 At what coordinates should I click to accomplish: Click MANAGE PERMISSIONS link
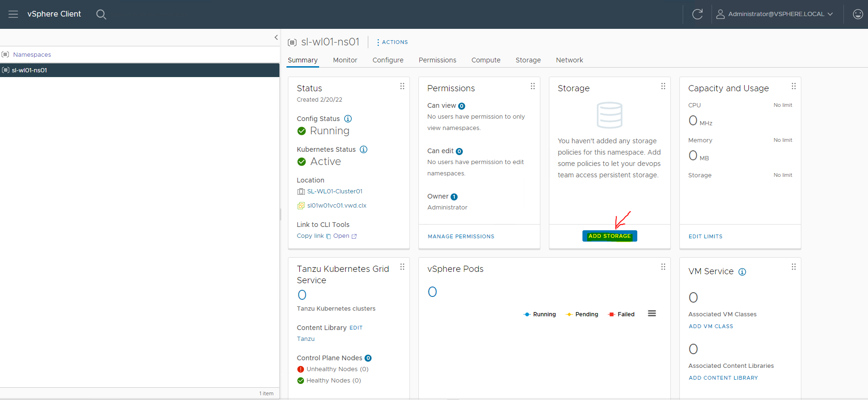(x=461, y=236)
